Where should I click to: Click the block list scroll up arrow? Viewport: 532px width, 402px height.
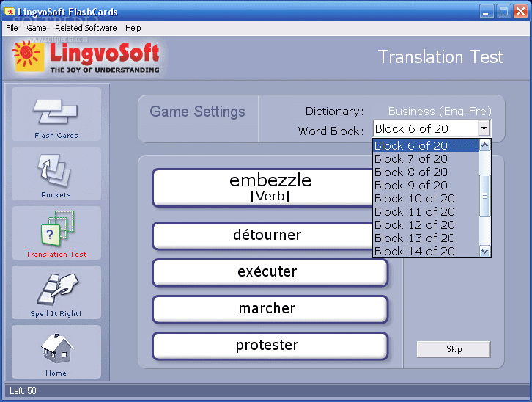click(485, 145)
